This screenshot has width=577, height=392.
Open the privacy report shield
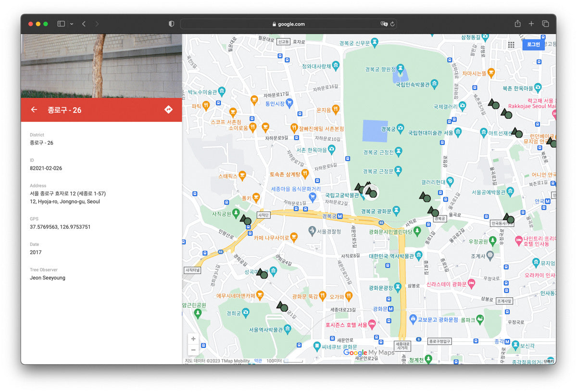tap(172, 24)
